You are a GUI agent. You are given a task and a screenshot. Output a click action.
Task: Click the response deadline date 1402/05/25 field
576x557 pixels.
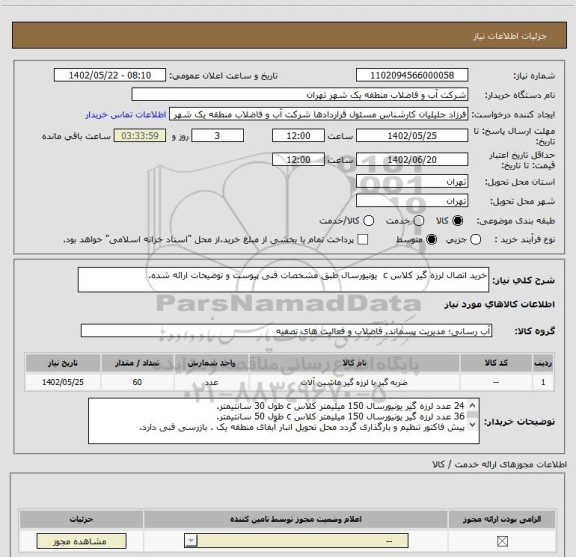pyautogui.click(x=412, y=136)
